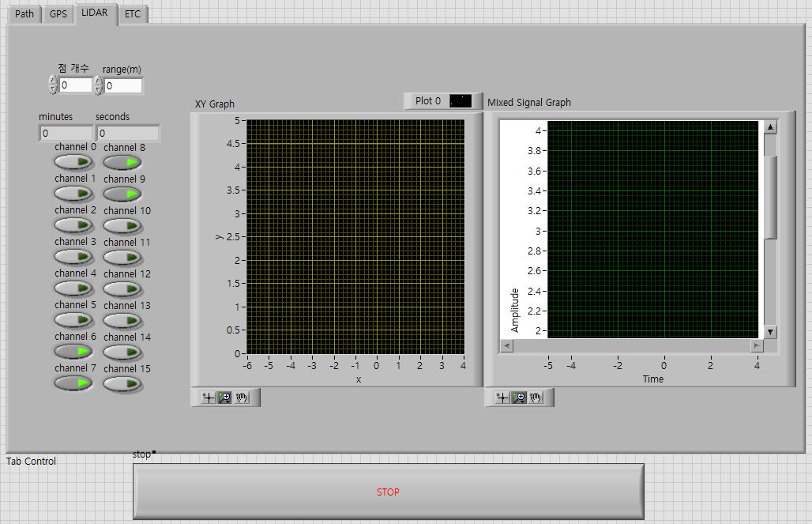
Task: Click Mixed Signal Graph scroll left arrow
Action: pyautogui.click(x=507, y=345)
